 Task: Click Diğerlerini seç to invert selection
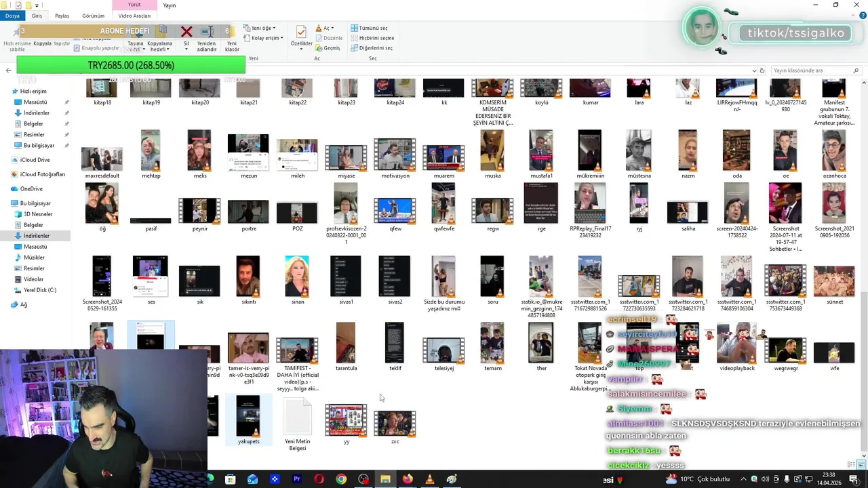click(x=371, y=48)
